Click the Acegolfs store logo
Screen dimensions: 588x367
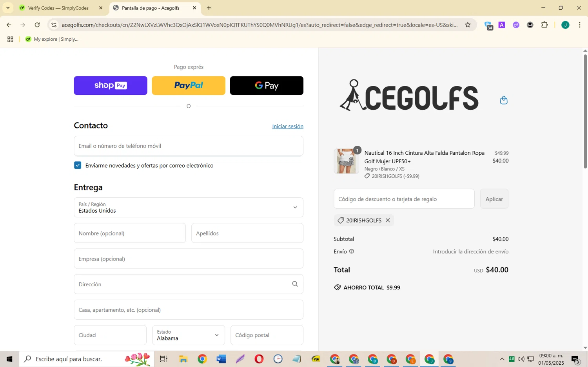point(409,95)
